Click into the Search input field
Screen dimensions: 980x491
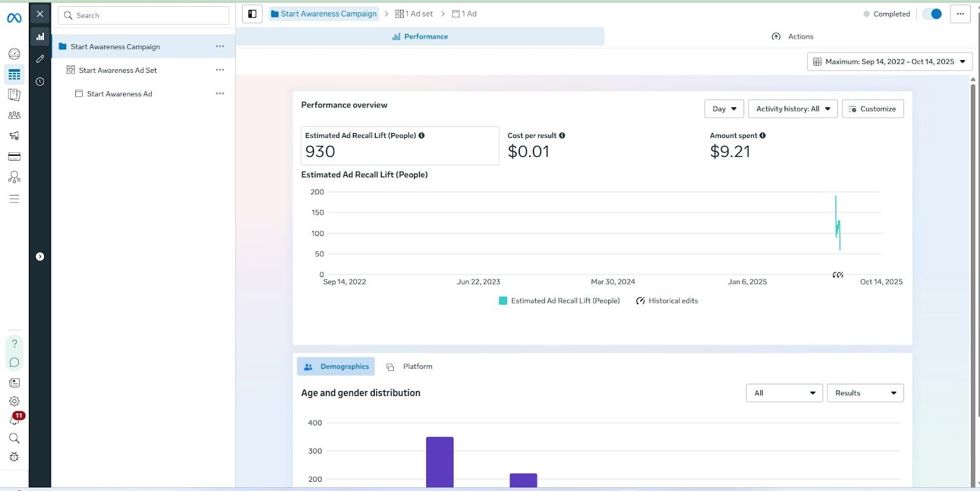[144, 15]
